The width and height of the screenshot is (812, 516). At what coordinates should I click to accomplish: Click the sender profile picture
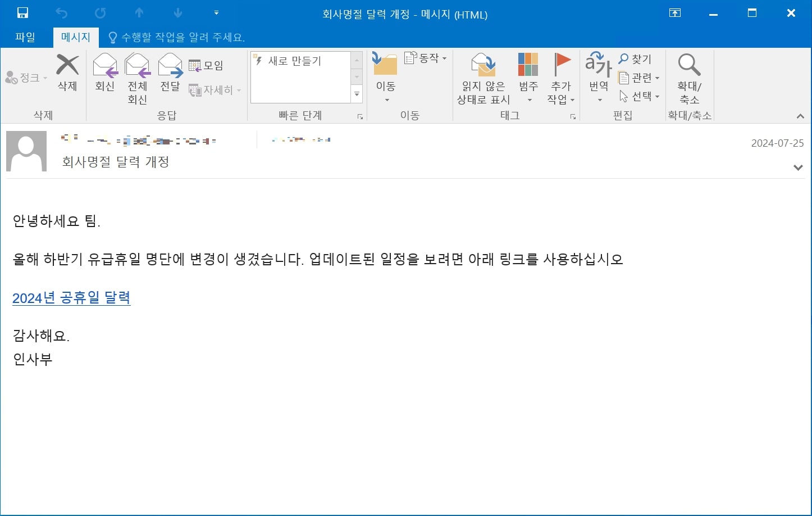[26, 151]
